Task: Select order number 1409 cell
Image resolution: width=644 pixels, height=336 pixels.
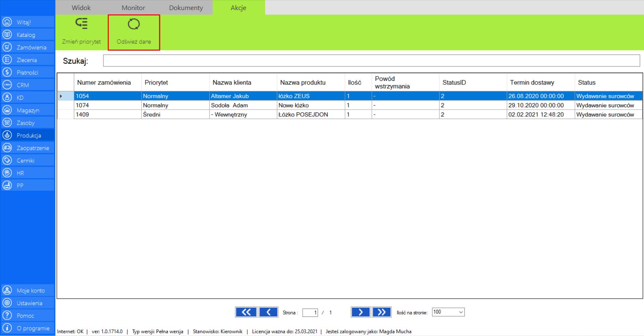Action: tap(108, 114)
